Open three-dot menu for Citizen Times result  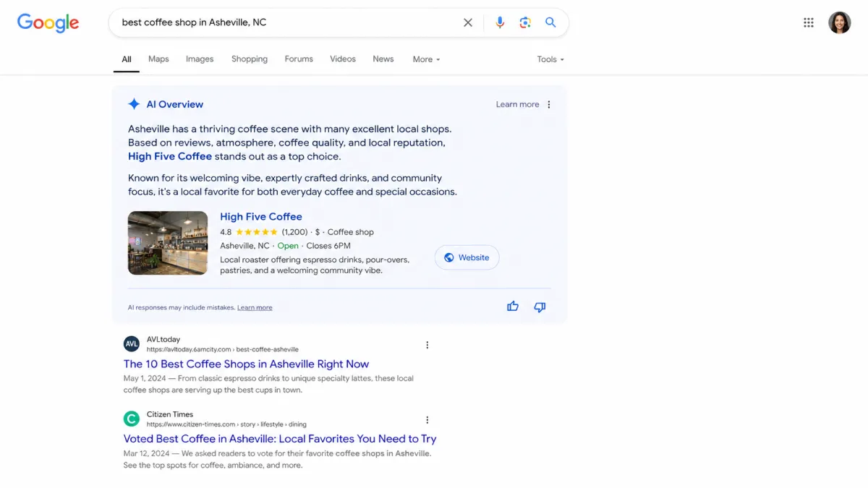coord(427,420)
